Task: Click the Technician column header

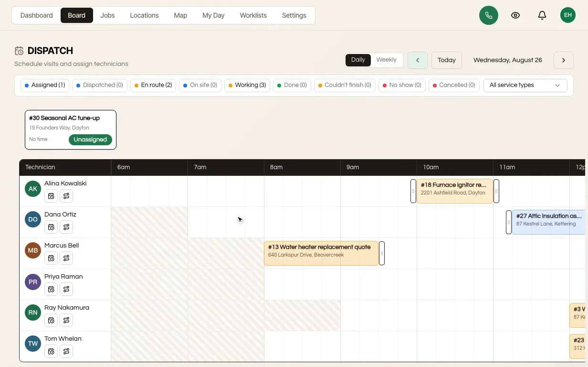Action: click(65, 167)
